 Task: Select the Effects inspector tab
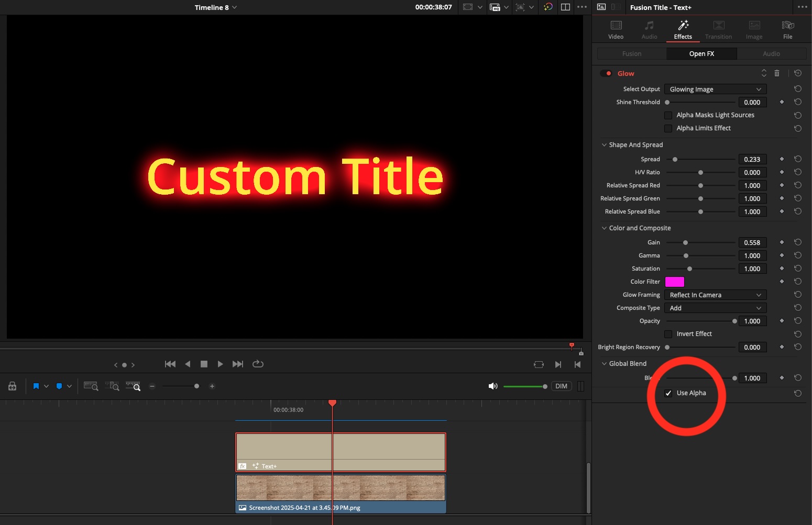click(x=683, y=30)
